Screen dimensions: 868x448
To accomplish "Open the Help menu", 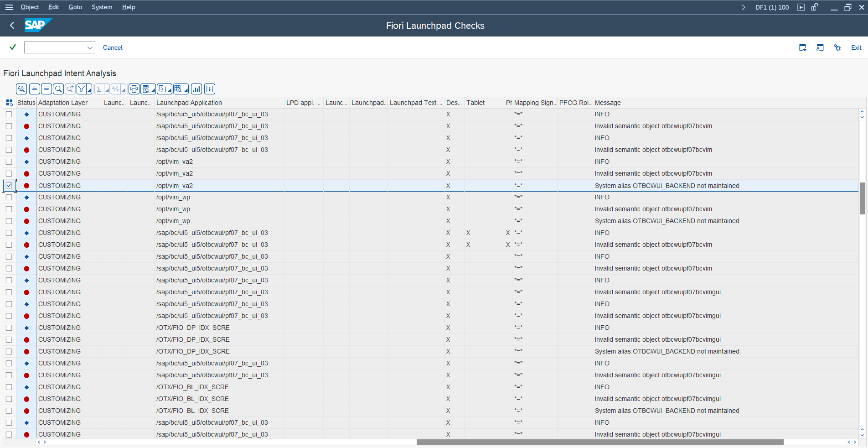I will coord(129,7).
